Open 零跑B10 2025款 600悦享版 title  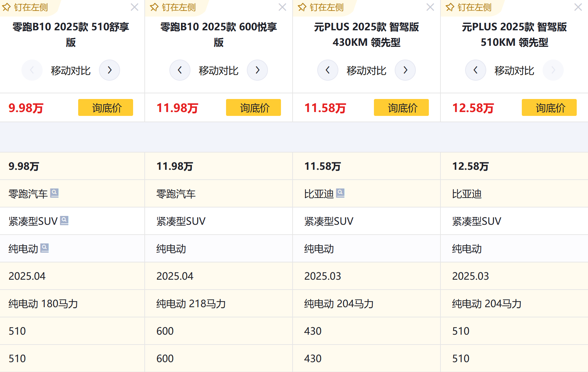219,35
